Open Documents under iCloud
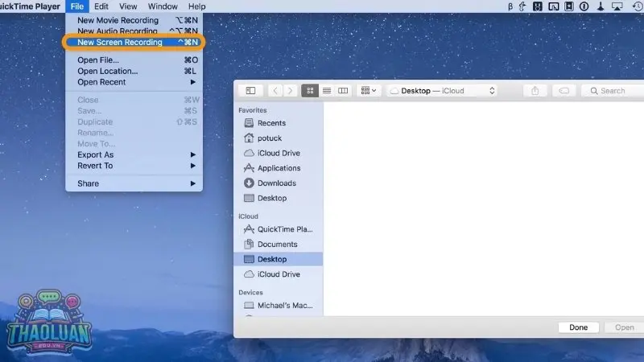The height and width of the screenshot is (362, 644). 278,245
